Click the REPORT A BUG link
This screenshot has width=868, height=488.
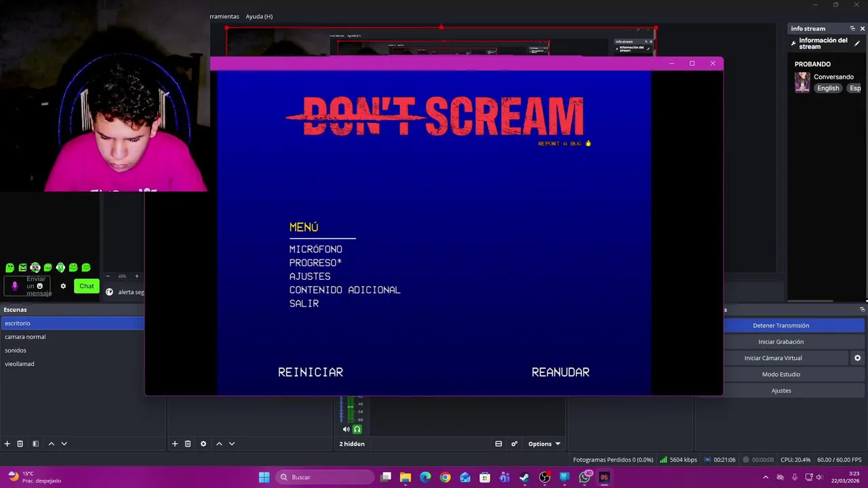(x=564, y=144)
